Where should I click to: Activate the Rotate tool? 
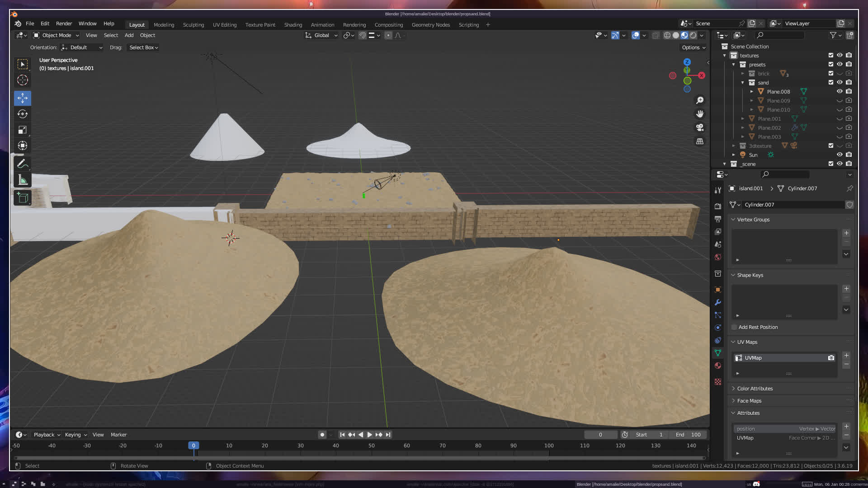[x=22, y=114]
